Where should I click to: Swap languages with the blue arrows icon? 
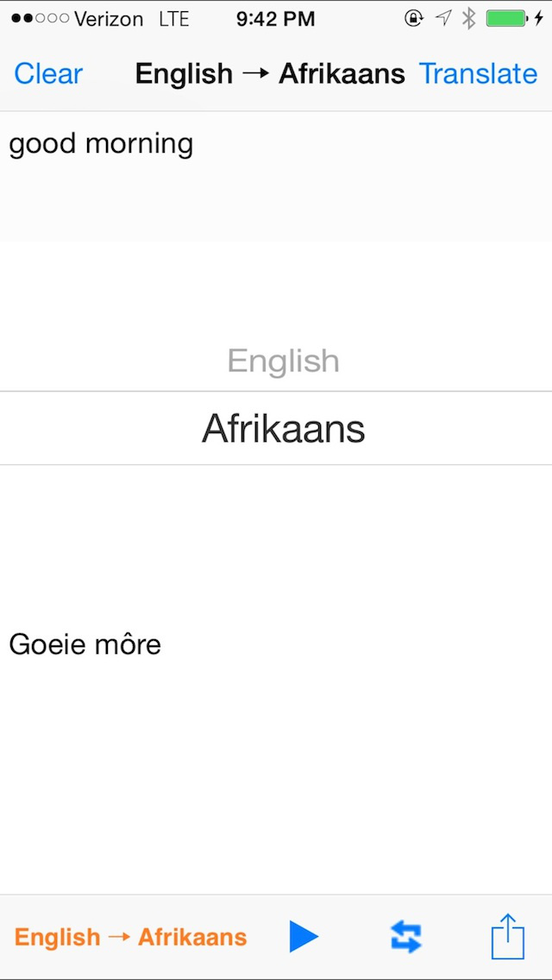tap(405, 936)
